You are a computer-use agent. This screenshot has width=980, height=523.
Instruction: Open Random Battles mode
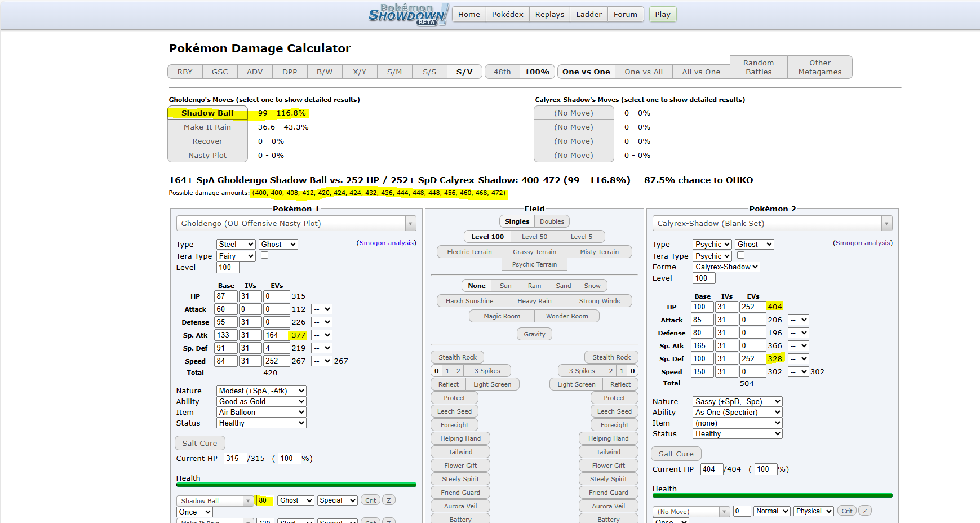[759, 67]
